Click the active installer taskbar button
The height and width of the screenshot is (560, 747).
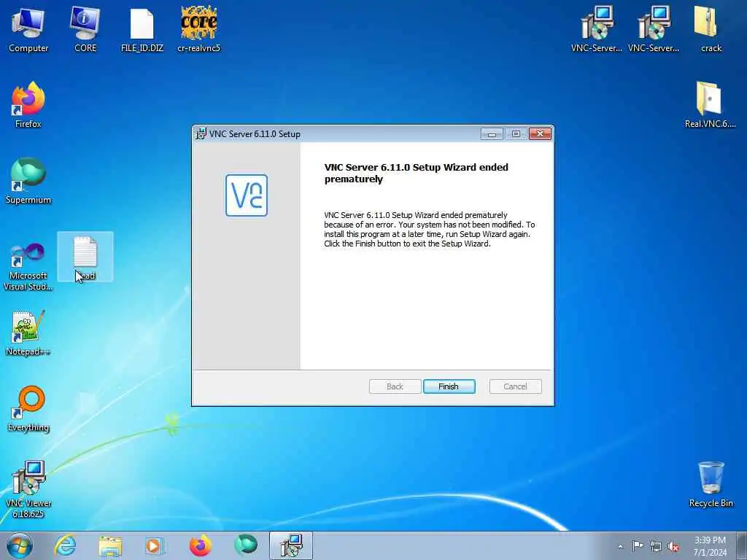[291, 545]
